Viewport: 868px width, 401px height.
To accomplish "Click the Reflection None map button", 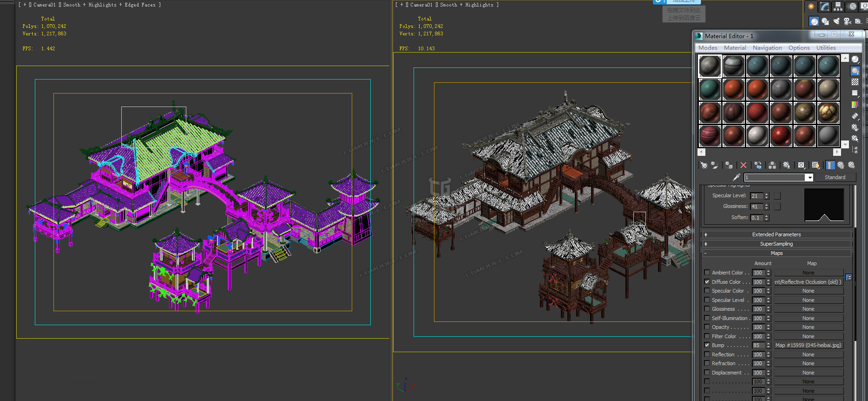I will 809,354.
